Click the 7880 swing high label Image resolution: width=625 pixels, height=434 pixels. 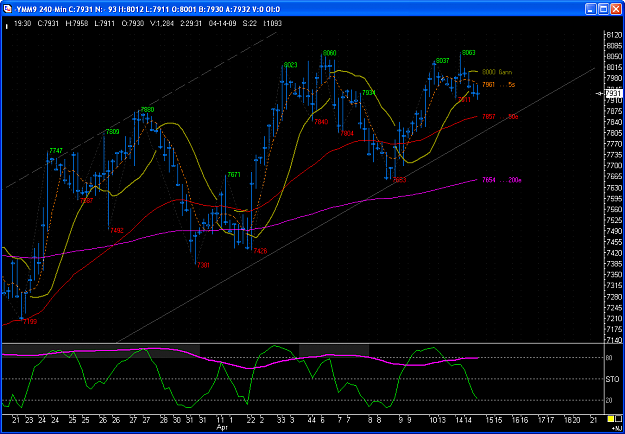(147, 110)
